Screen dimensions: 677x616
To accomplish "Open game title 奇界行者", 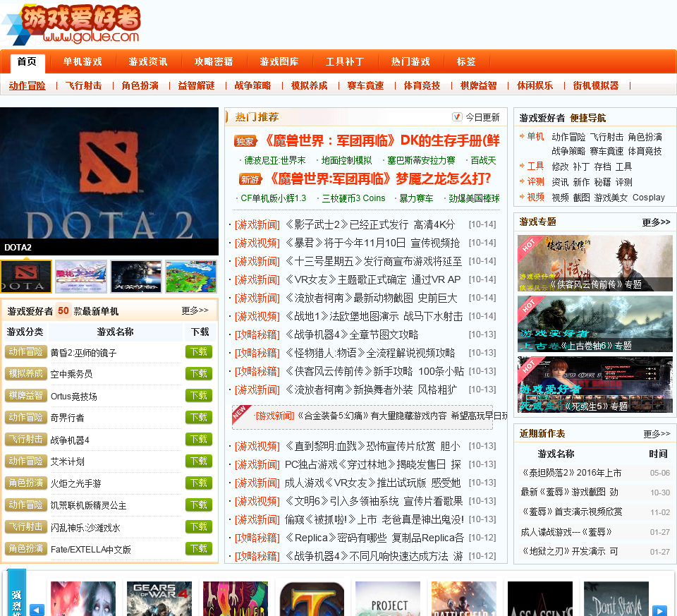I will [68, 418].
